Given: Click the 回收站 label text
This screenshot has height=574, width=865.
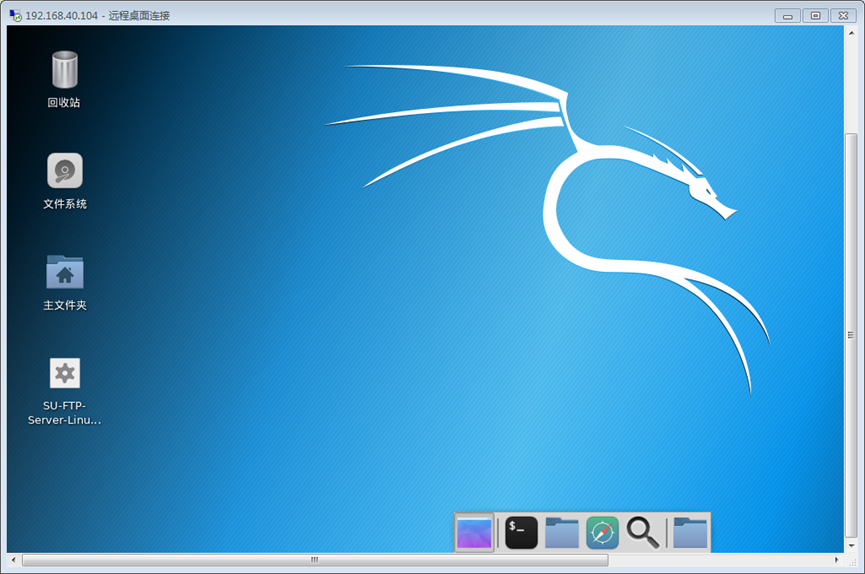Looking at the screenshot, I should 64,103.
